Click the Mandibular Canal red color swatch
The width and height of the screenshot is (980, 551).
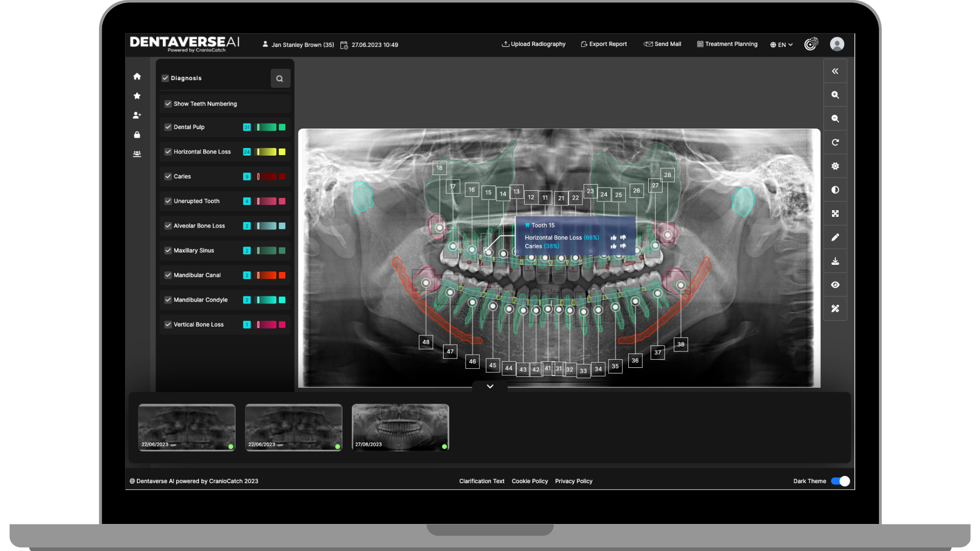click(282, 275)
